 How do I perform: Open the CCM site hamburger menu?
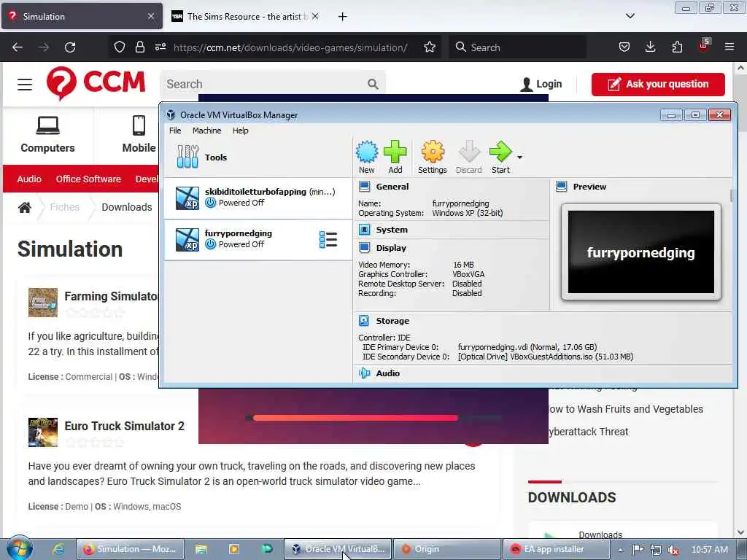(x=25, y=85)
